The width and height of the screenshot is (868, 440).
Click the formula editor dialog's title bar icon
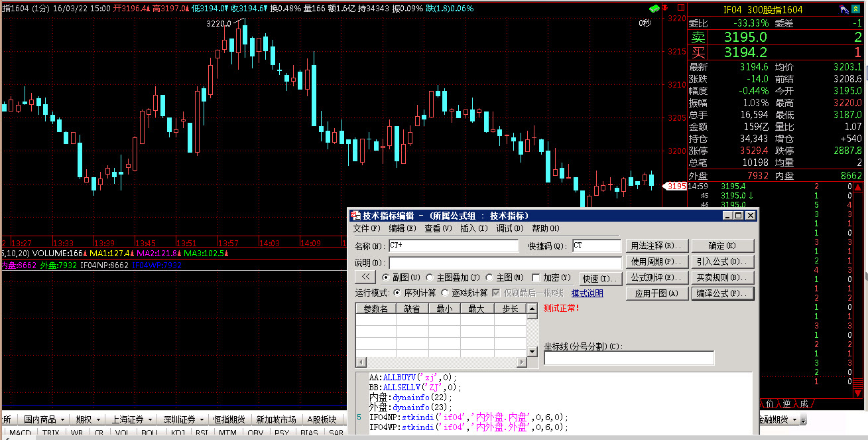click(x=355, y=216)
